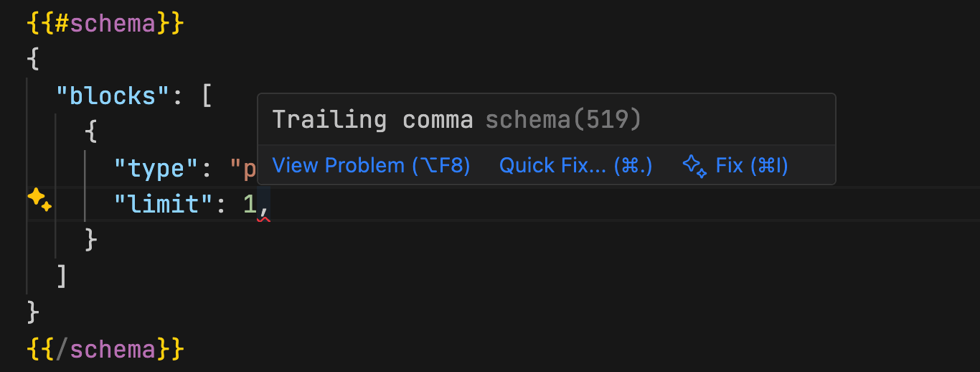980x372 pixels.
Task: Click the sparkle AI code action gutter icon
Action: (39, 199)
